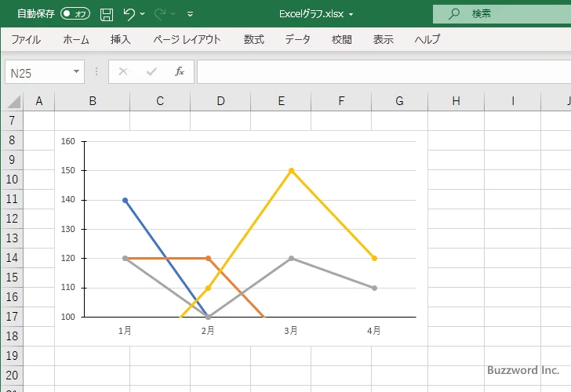Screen dimensions: 571x392
Task: Select column D header
Action: point(220,101)
